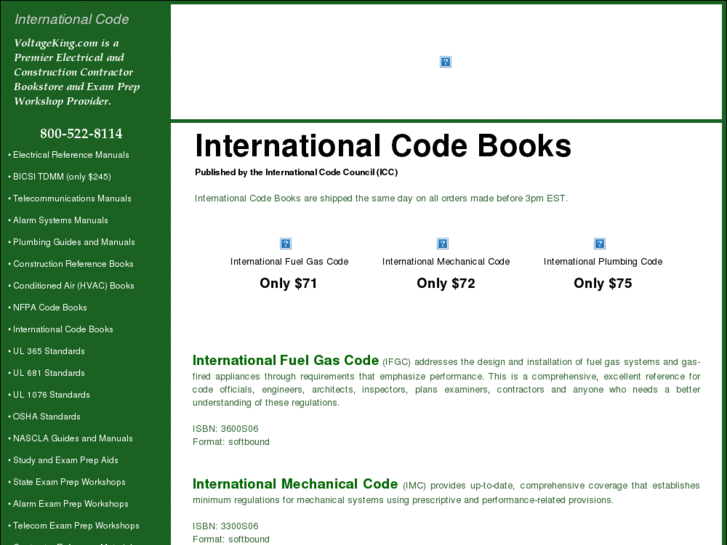The image size is (727, 545).
Task: Click the International Mechanical Code green heading
Action: 295,484
